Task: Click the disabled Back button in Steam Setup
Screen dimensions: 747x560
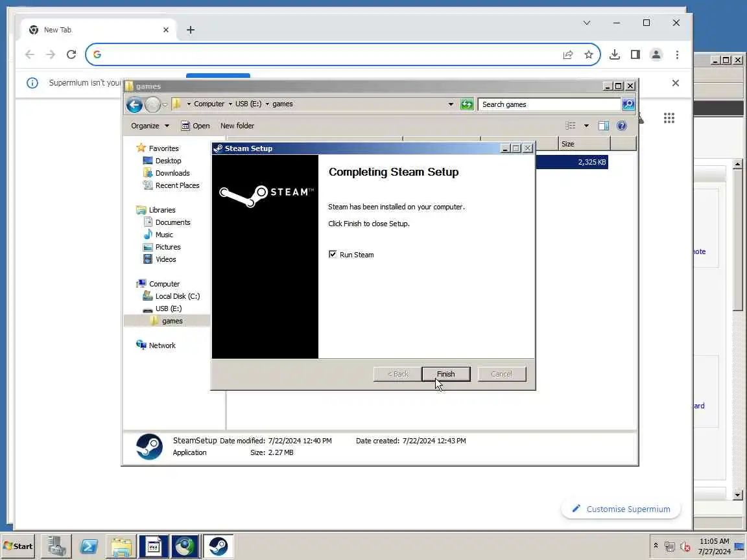Action: (x=397, y=374)
